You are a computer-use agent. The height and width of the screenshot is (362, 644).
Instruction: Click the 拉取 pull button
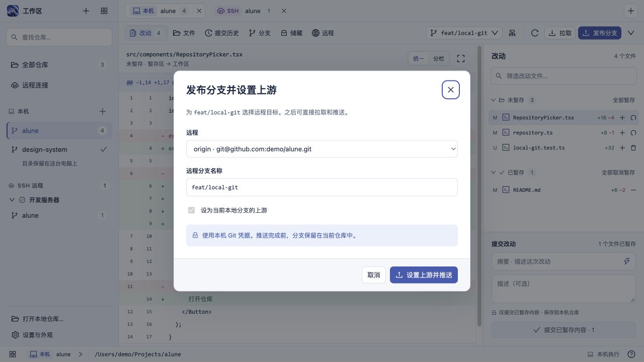[560, 33]
